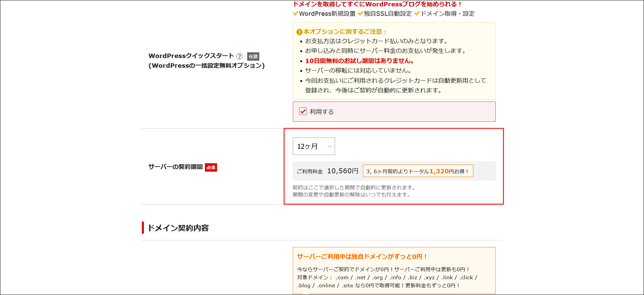This screenshot has width=644, height=295.
Task: Click the chevron arrow in the contract period selector
Action: (x=329, y=146)
